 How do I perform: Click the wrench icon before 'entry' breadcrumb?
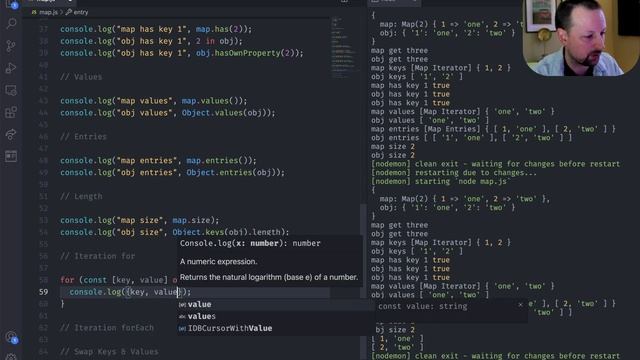(68, 12)
